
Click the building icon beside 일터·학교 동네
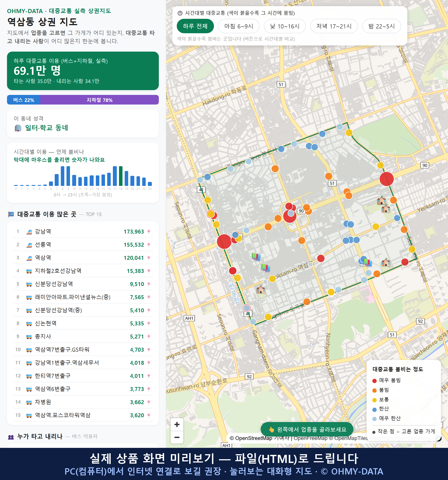coord(18,128)
